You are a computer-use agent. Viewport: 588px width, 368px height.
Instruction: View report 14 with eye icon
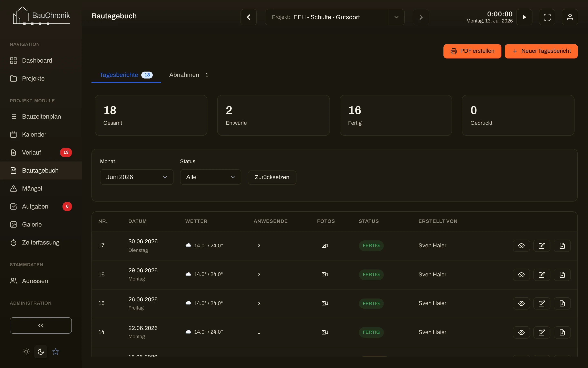521,332
